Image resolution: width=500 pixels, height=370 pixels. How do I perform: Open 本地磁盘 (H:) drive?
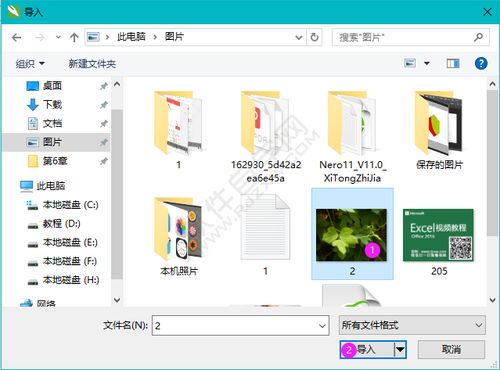point(71,280)
